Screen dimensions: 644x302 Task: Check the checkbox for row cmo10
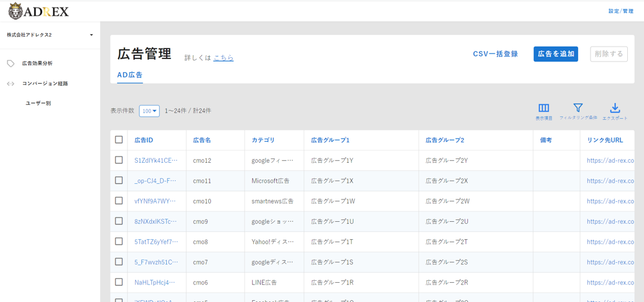119,201
